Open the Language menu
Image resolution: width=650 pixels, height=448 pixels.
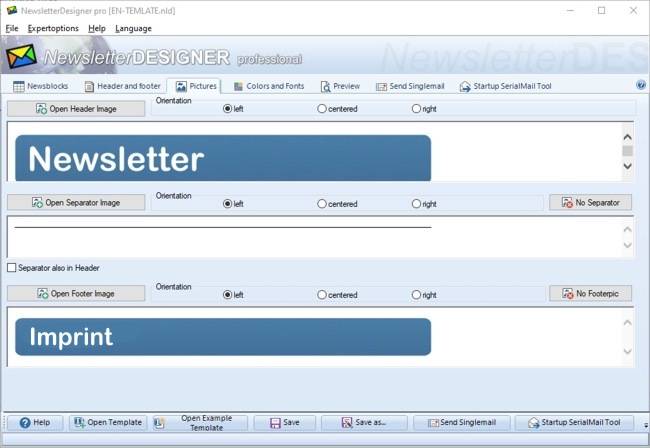point(133,28)
